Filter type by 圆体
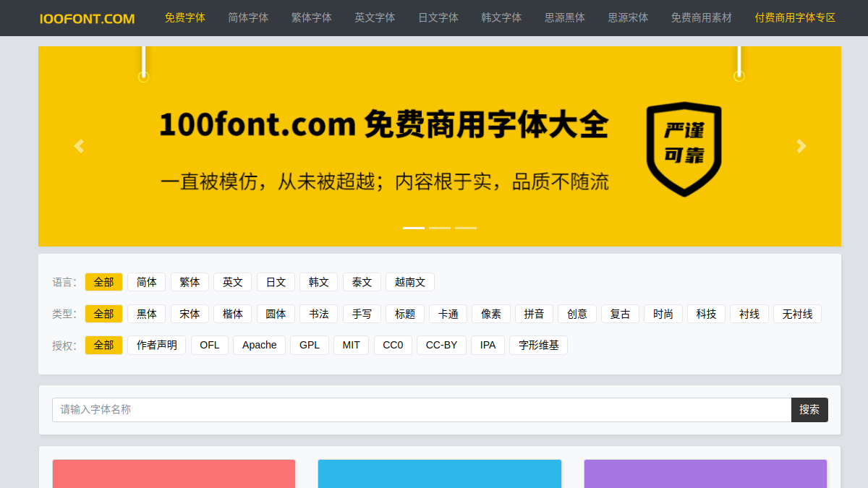The width and height of the screenshot is (868, 488). click(276, 314)
